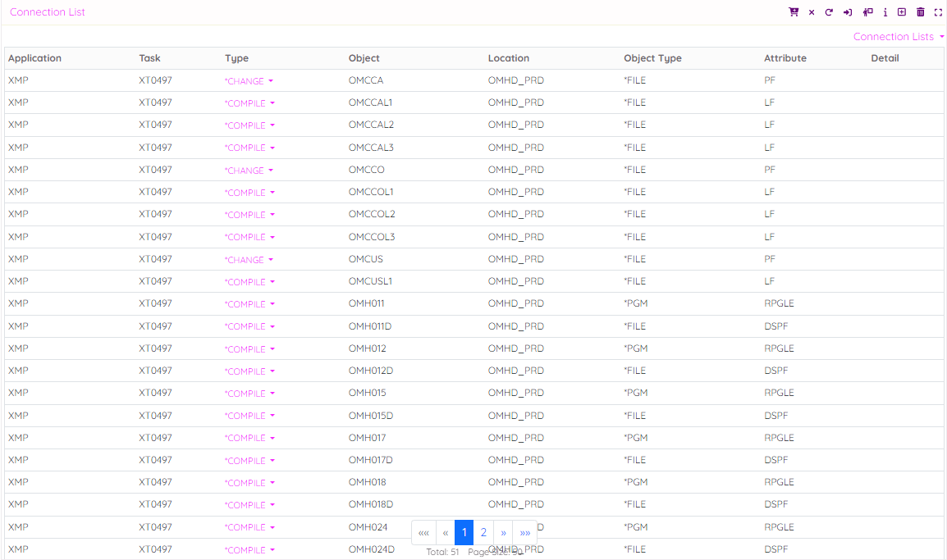This screenshot has width=947, height=560.
Task: Click the add-to-cart icon in toolbar
Action: coord(793,12)
